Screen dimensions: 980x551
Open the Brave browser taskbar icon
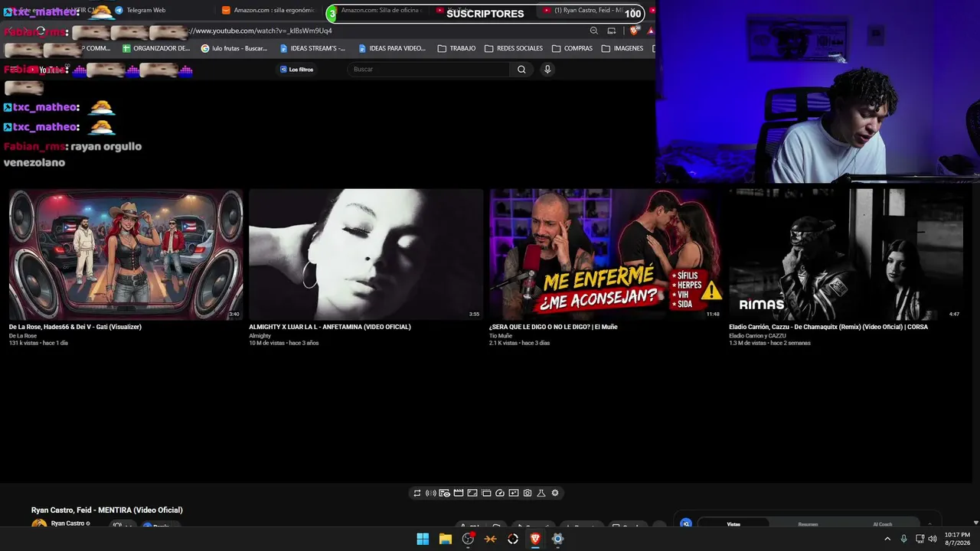535,539
